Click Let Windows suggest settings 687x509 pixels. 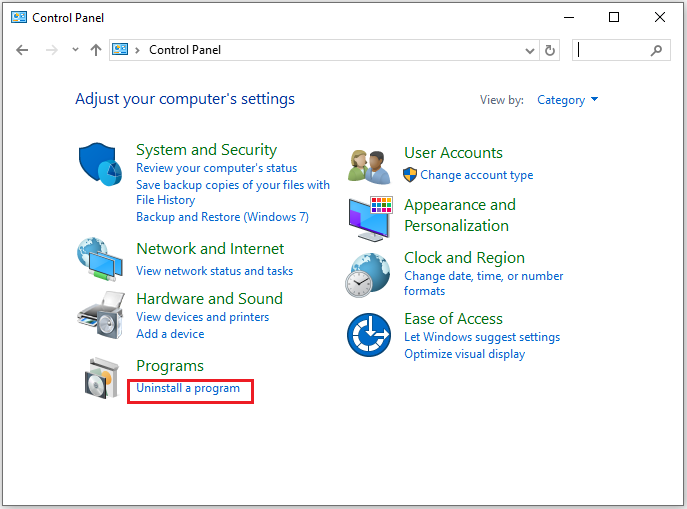pyautogui.click(x=482, y=337)
